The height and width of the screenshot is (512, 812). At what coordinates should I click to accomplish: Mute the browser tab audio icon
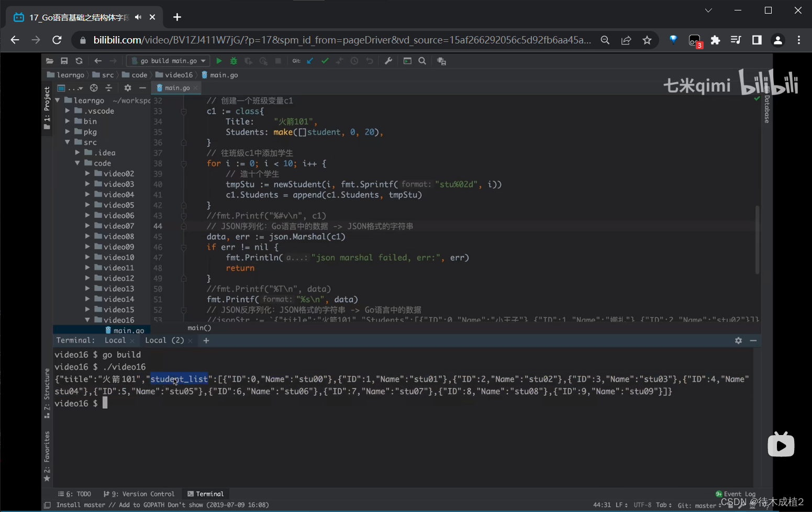tap(138, 17)
